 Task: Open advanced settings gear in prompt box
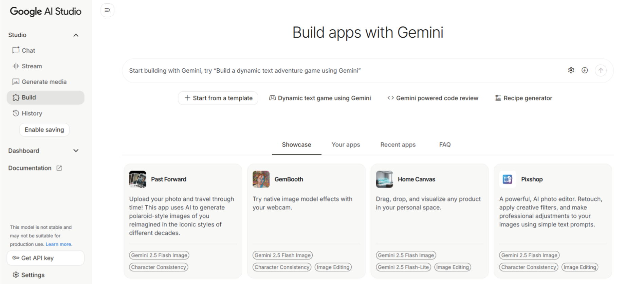[x=571, y=70]
